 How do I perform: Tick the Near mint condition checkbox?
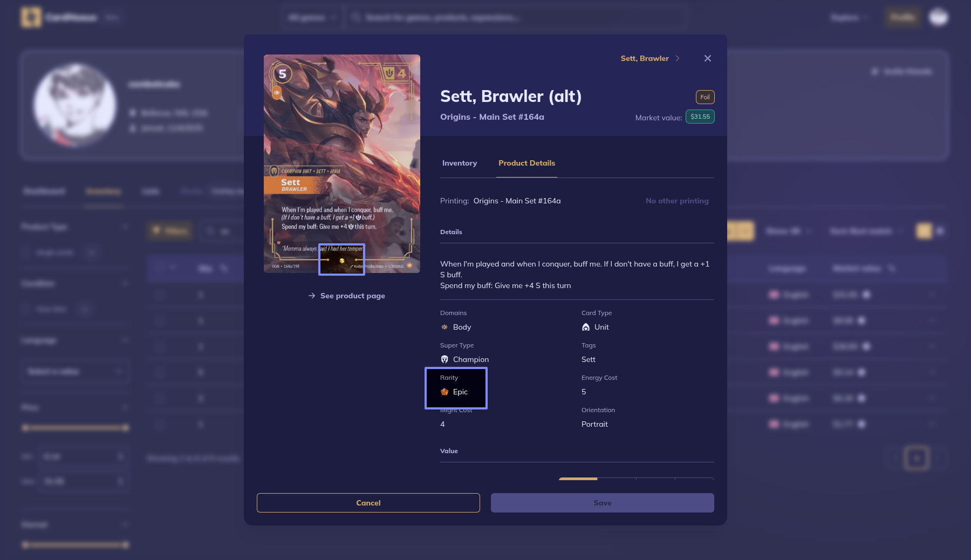pos(26,309)
